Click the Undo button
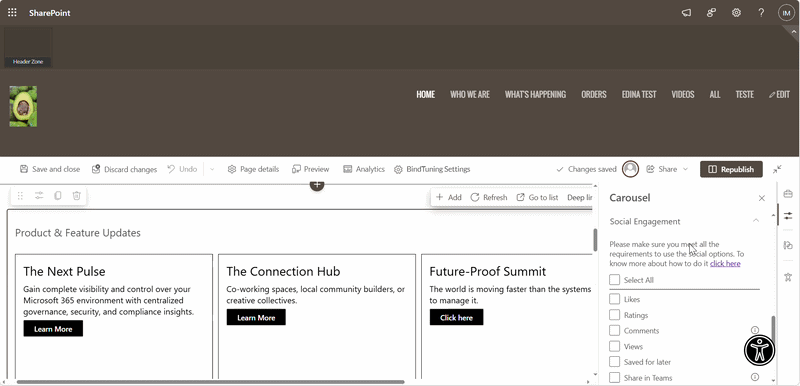 click(182, 169)
